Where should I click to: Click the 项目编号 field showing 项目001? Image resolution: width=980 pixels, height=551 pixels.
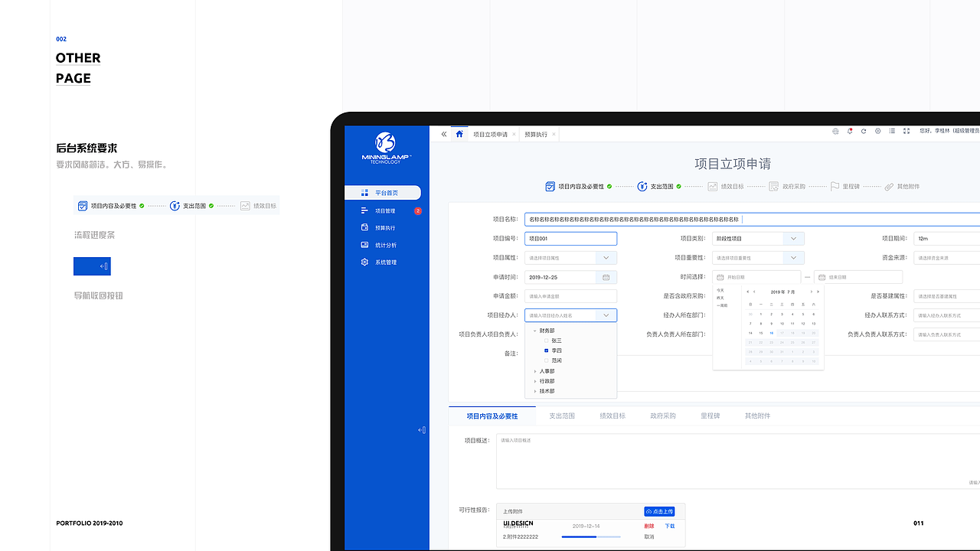pyautogui.click(x=570, y=239)
